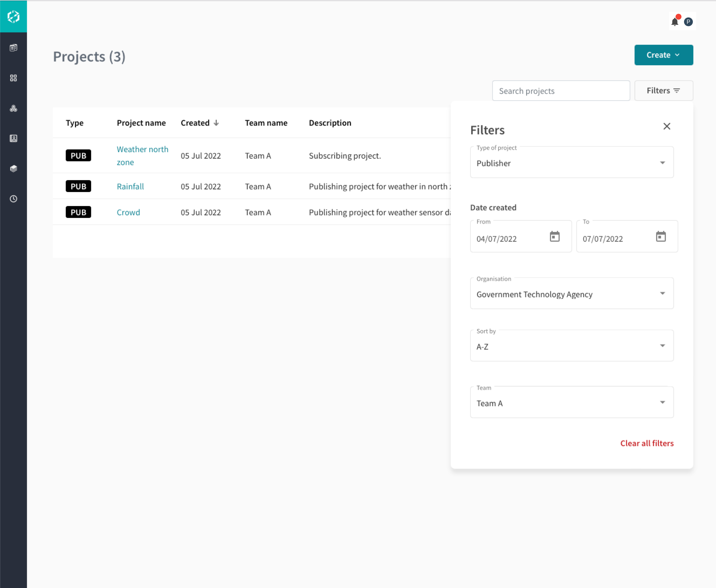Click the Team name column header
This screenshot has width=716, height=588.
tap(266, 123)
